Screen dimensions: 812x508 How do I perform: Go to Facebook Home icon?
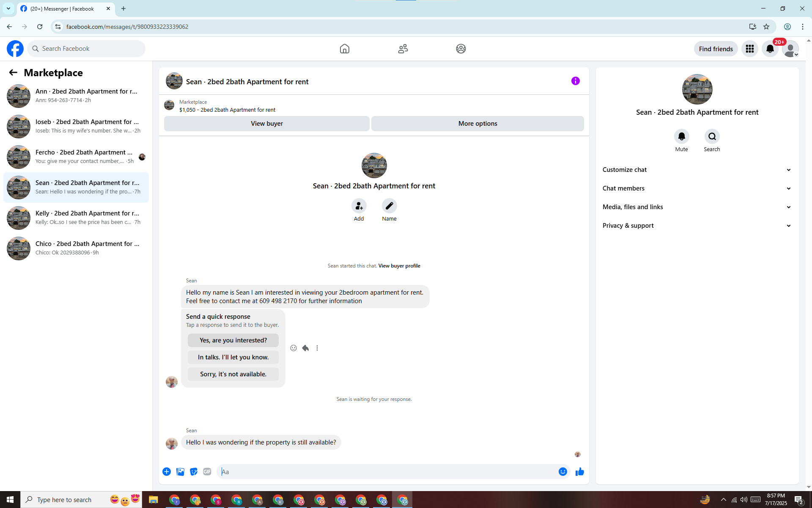345,49
